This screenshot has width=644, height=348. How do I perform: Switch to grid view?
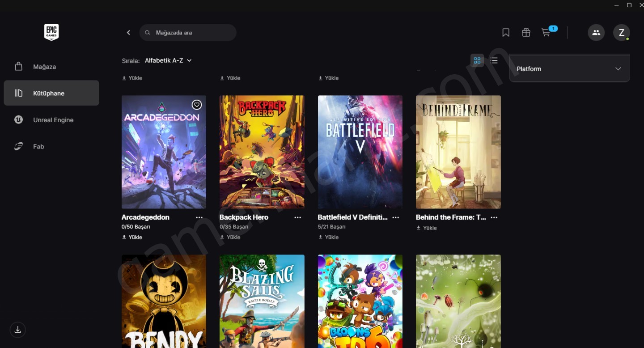tap(477, 60)
